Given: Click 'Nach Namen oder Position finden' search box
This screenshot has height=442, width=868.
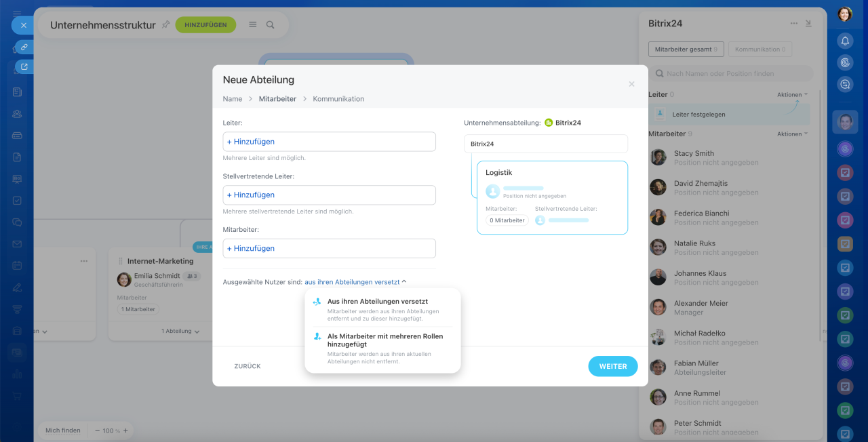Looking at the screenshot, I should click(731, 73).
